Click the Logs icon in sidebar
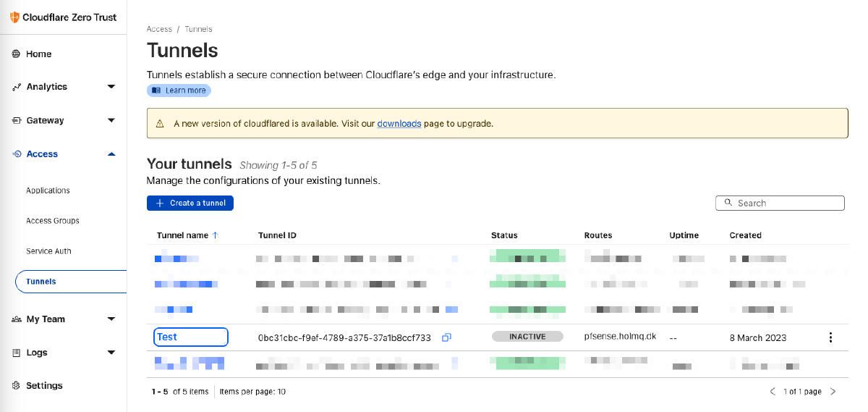 pyautogui.click(x=16, y=353)
